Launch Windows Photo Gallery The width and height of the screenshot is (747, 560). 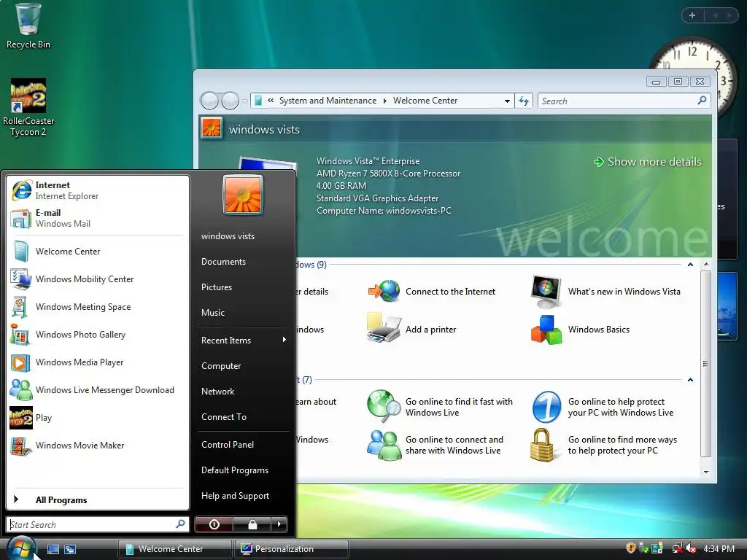[x=98, y=334]
